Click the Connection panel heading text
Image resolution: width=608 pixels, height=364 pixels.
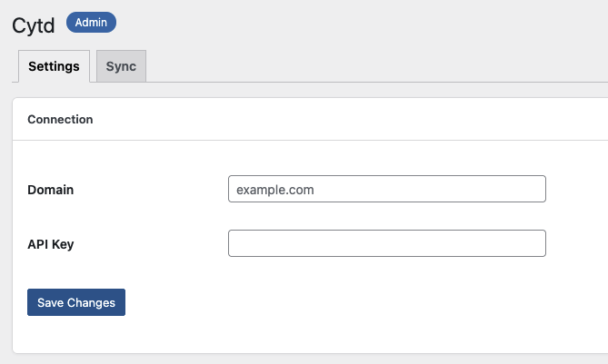point(60,119)
